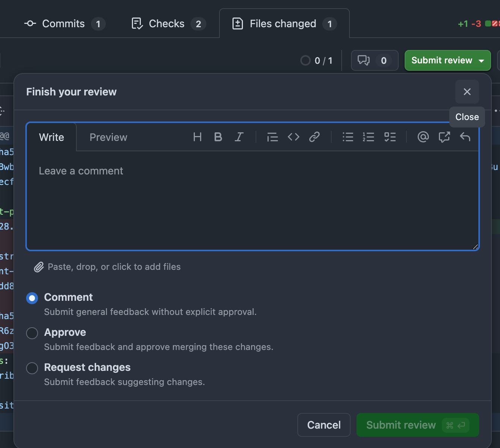Select the Comment review option
The image size is (500, 448).
point(32,298)
